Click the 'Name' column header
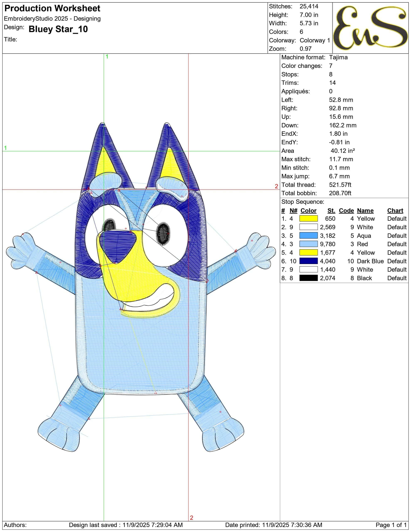 [365, 211]
